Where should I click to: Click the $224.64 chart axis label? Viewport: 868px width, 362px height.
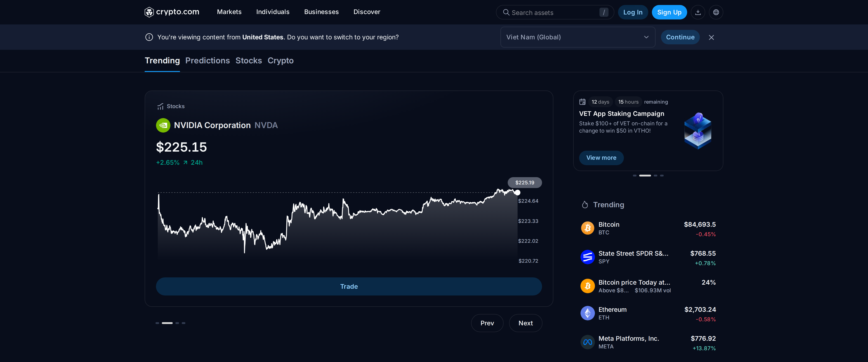tap(528, 201)
